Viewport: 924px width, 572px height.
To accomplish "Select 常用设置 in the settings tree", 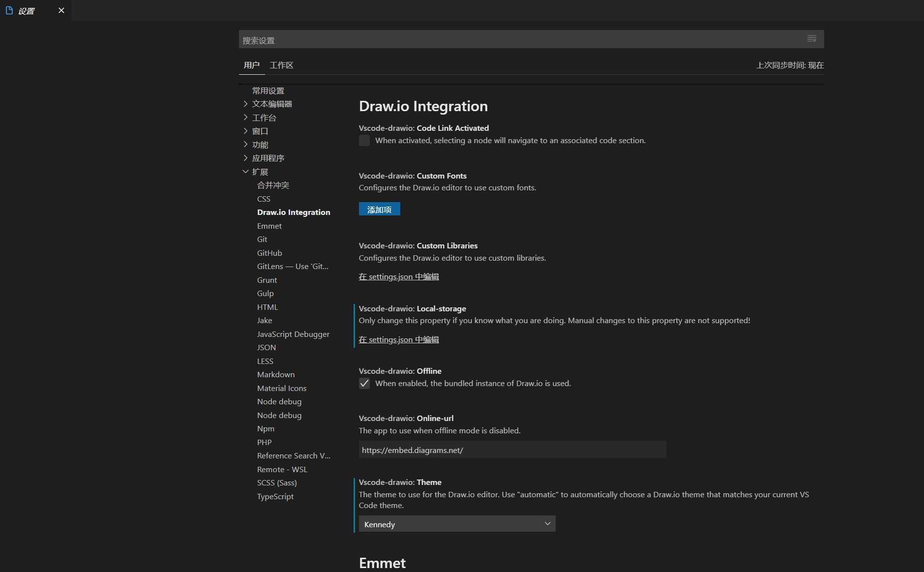I will [x=268, y=90].
